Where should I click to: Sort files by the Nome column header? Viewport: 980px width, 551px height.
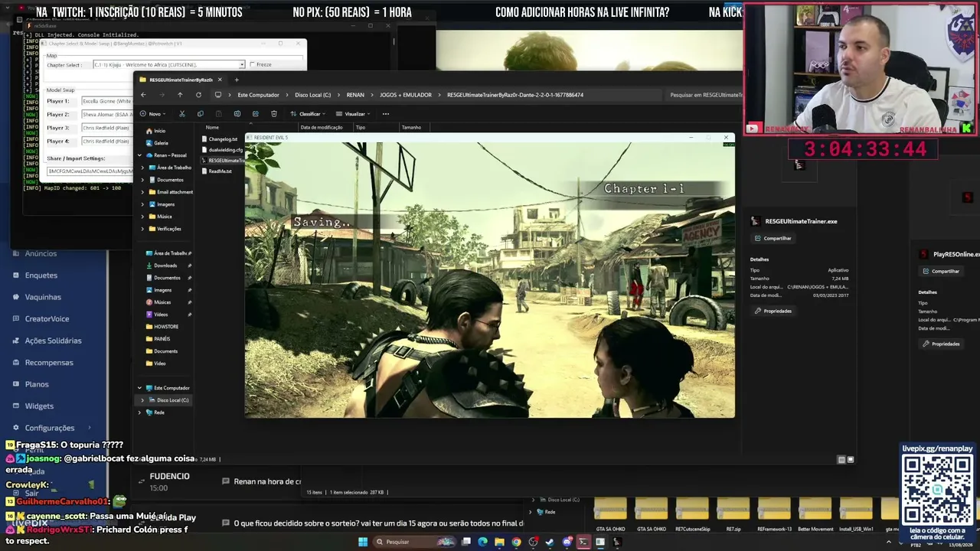212,127
